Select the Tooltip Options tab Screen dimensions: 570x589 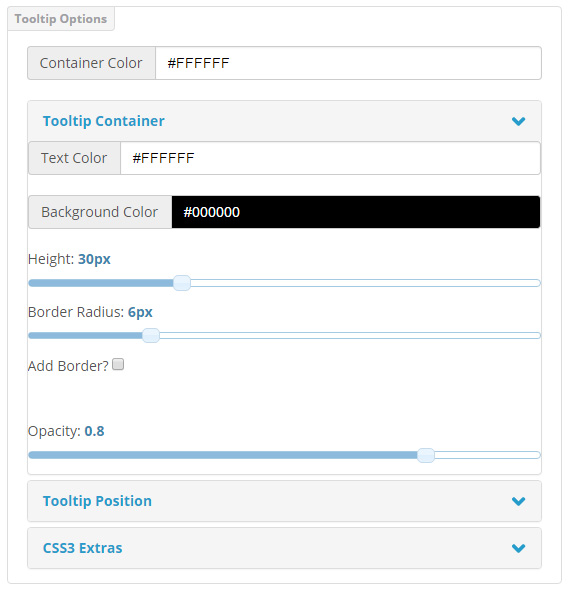tap(61, 19)
